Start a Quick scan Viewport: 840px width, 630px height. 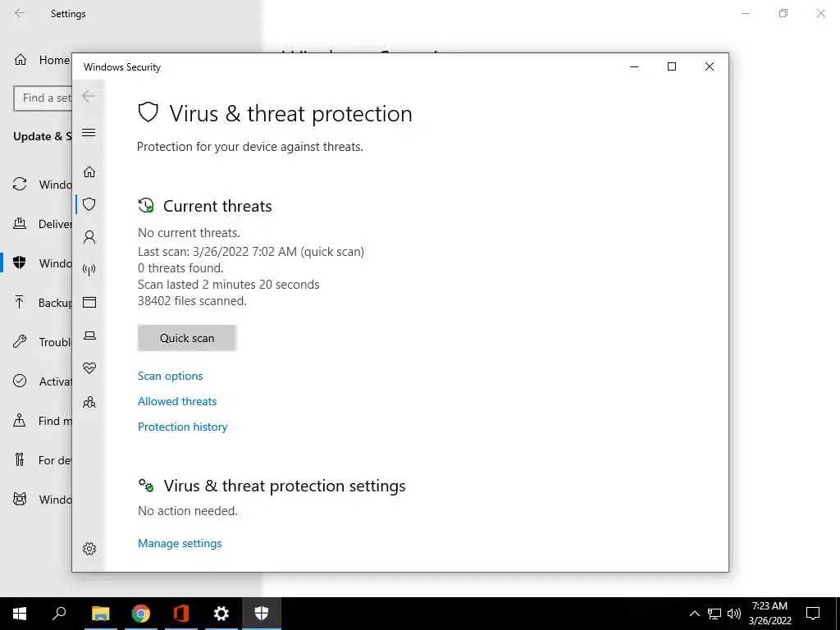[x=187, y=338]
